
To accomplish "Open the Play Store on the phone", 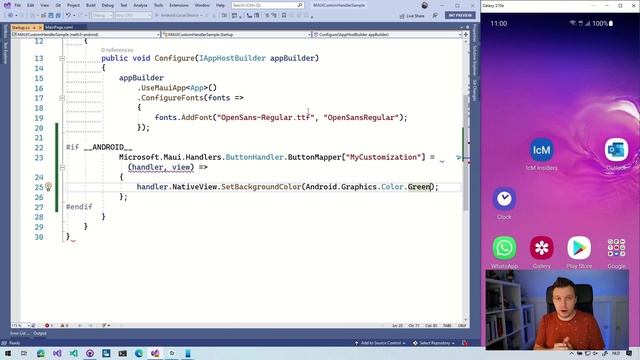I will point(579,253).
